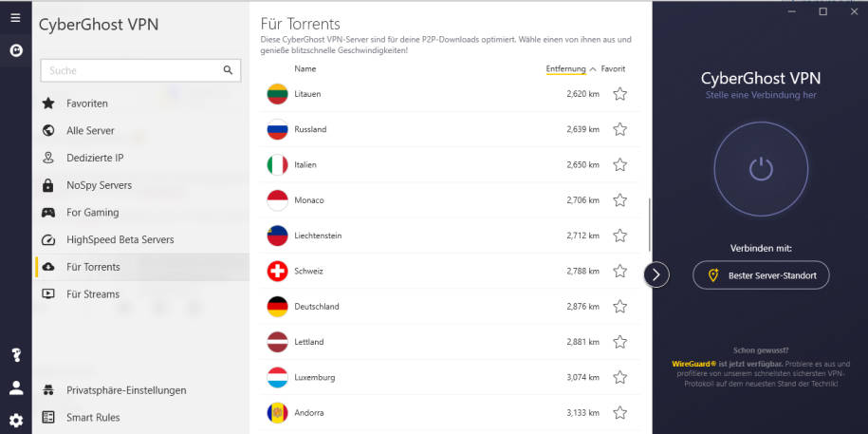Image resolution: width=868 pixels, height=434 pixels.
Task: Open the help question mark icon
Action: pos(16,355)
